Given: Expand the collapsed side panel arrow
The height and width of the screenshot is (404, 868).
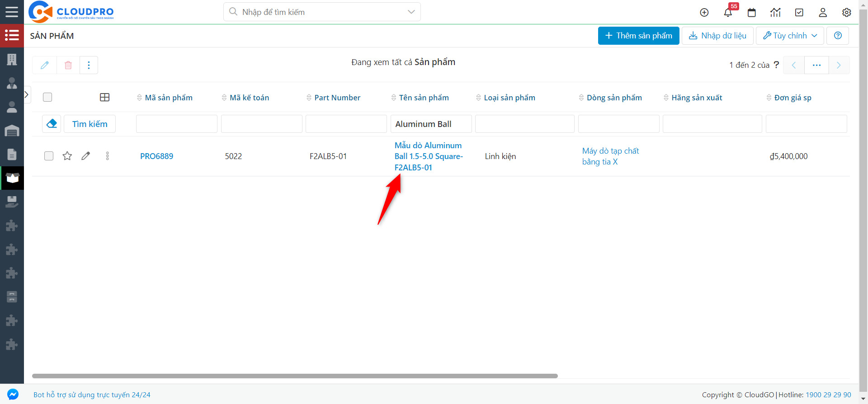Looking at the screenshot, I should click(27, 94).
